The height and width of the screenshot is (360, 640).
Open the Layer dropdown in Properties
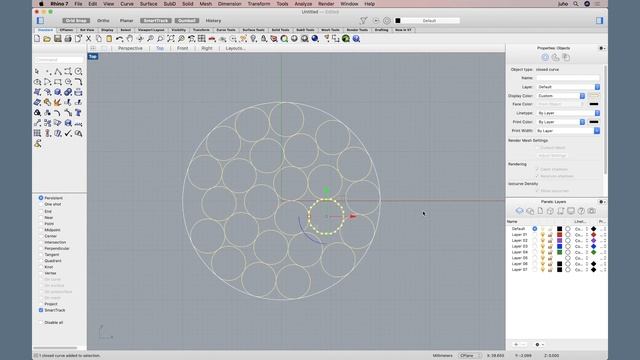(x=568, y=87)
